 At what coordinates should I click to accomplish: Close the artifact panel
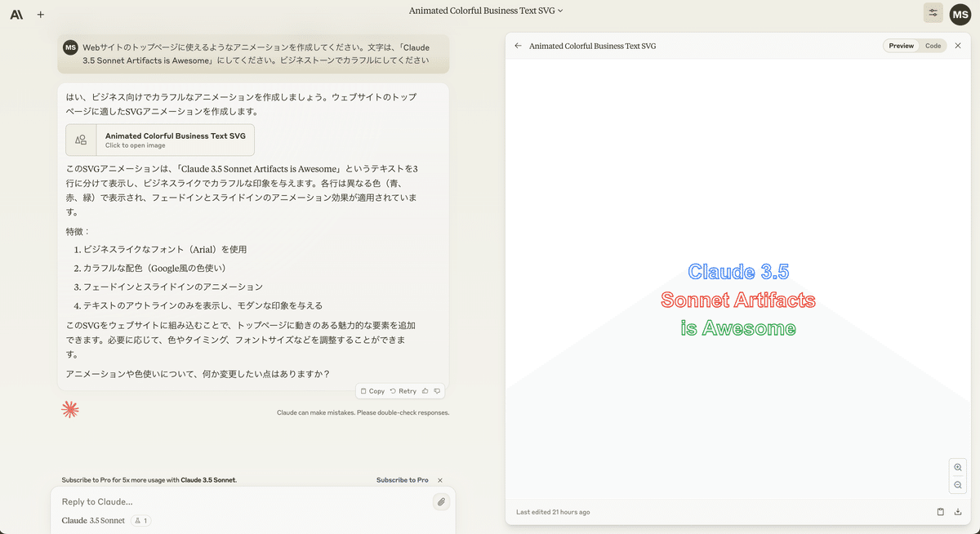[958, 46]
